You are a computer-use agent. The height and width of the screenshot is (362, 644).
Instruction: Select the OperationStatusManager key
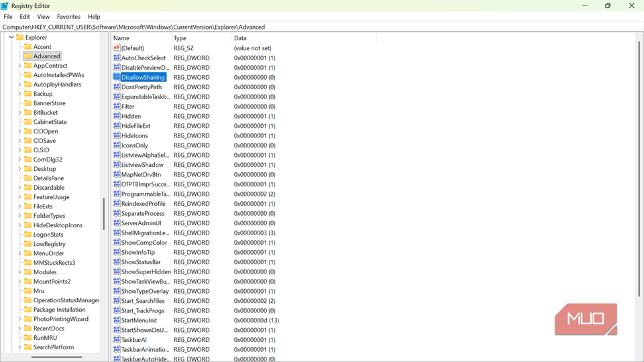click(x=66, y=300)
